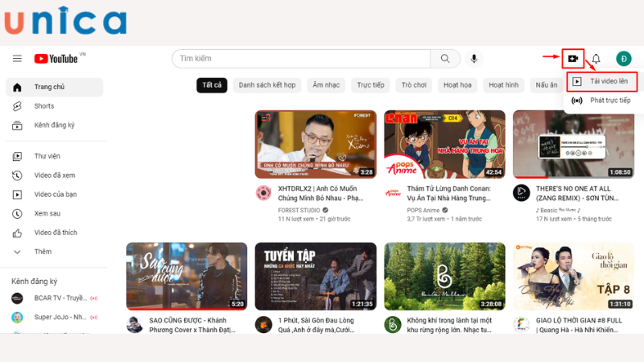Click the search magnifier button
Image resolution: width=644 pixels, height=362 pixels.
point(445,59)
